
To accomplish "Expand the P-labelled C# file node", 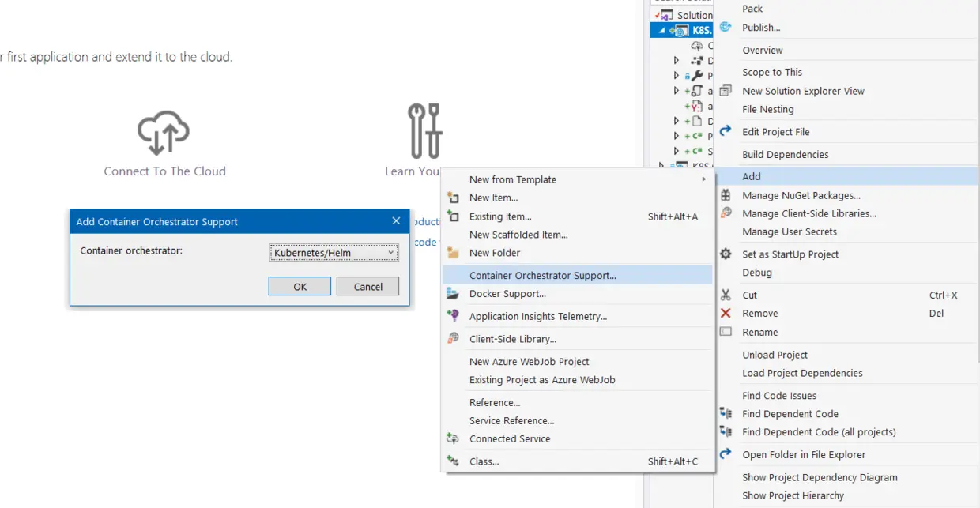I will [x=676, y=136].
